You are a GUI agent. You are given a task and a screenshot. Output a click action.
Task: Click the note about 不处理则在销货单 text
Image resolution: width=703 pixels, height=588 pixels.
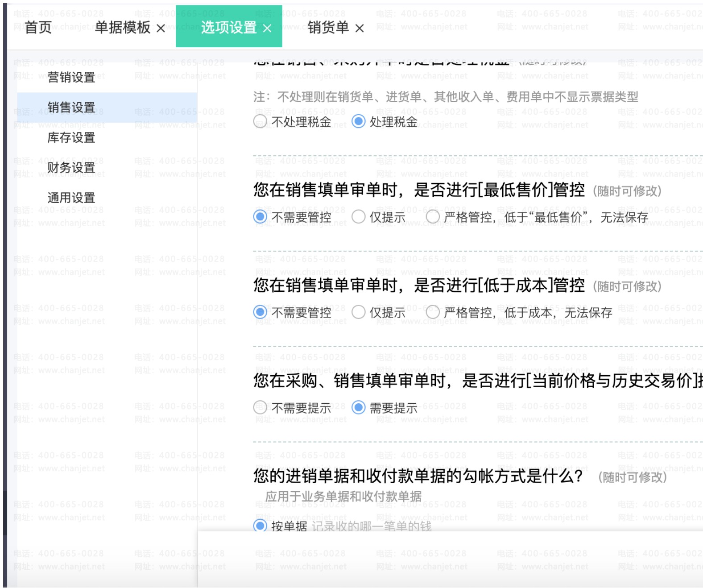tap(446, 97)
